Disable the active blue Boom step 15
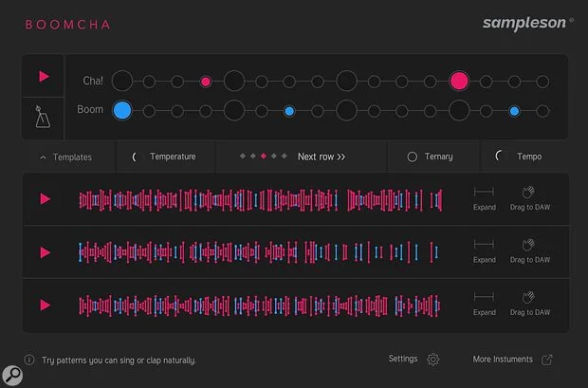The image size is (588, 388). (514, 111)
